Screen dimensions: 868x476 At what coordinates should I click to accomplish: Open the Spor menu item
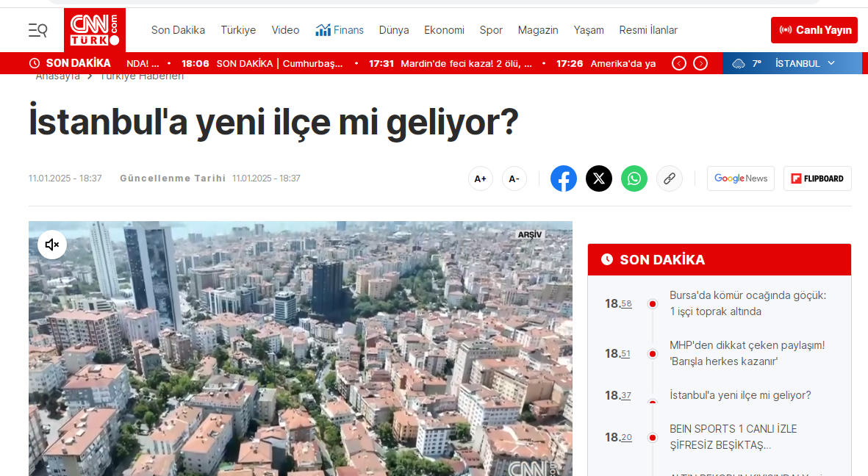[491, 30]
